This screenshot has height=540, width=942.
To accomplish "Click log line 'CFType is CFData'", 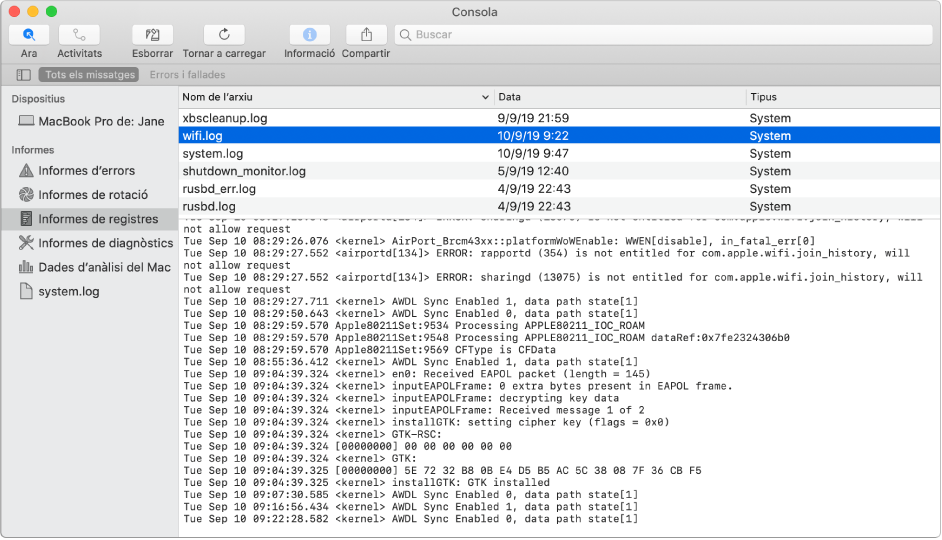I will pyautogui.click(x=369, y=350).
